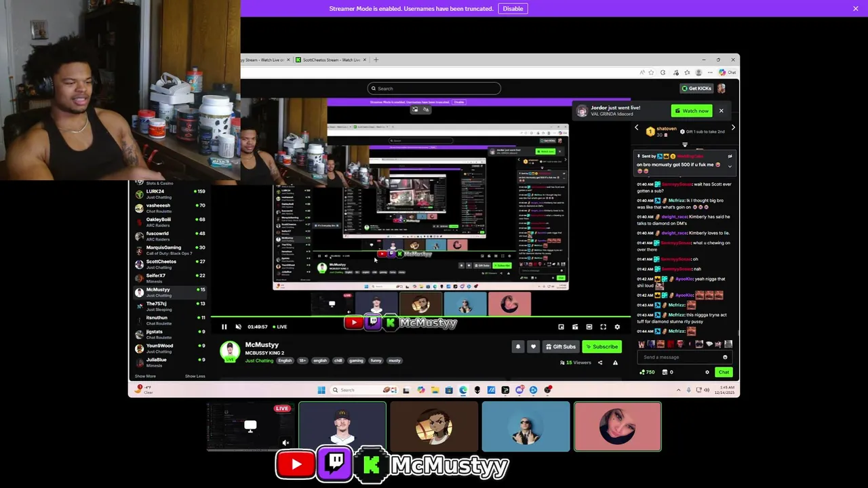Select the pink avatar scene thumbnail
The height and width of the screenshot is (488, 868).
[618, 426]
